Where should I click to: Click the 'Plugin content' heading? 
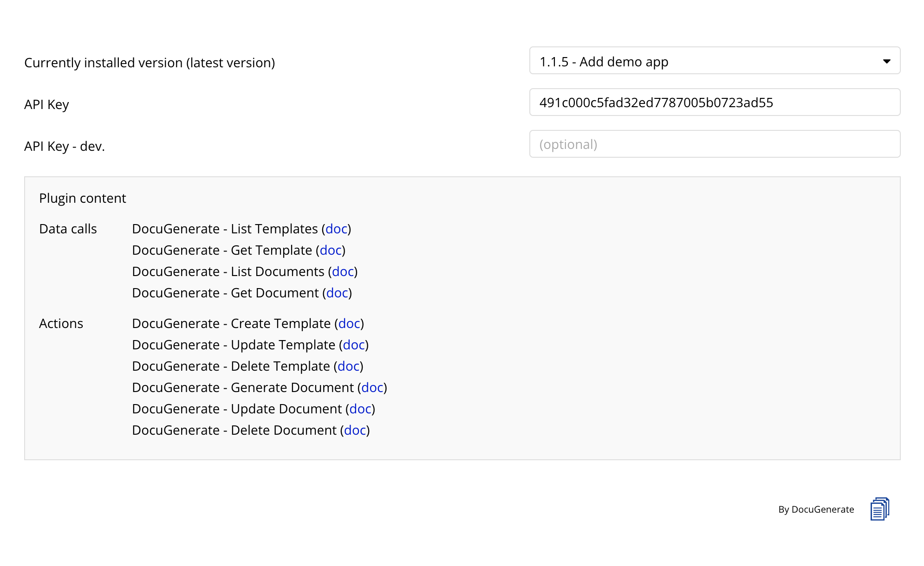click(x=83, y=198)
